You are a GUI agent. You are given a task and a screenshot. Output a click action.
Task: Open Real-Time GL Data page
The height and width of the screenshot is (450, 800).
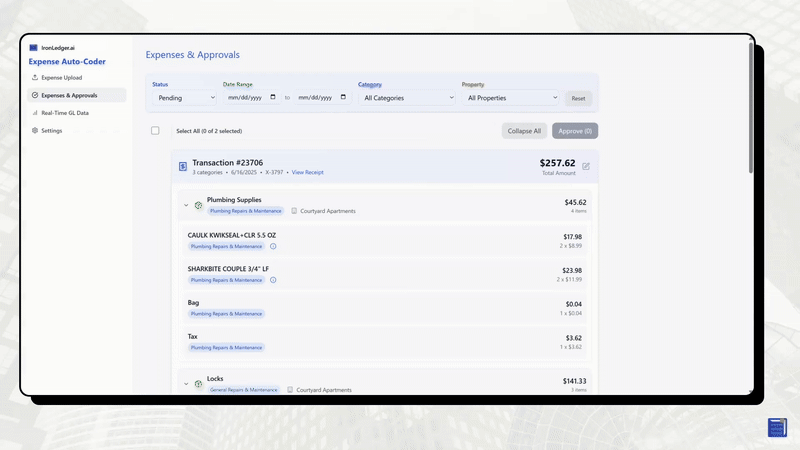click(x=65, y=113)
